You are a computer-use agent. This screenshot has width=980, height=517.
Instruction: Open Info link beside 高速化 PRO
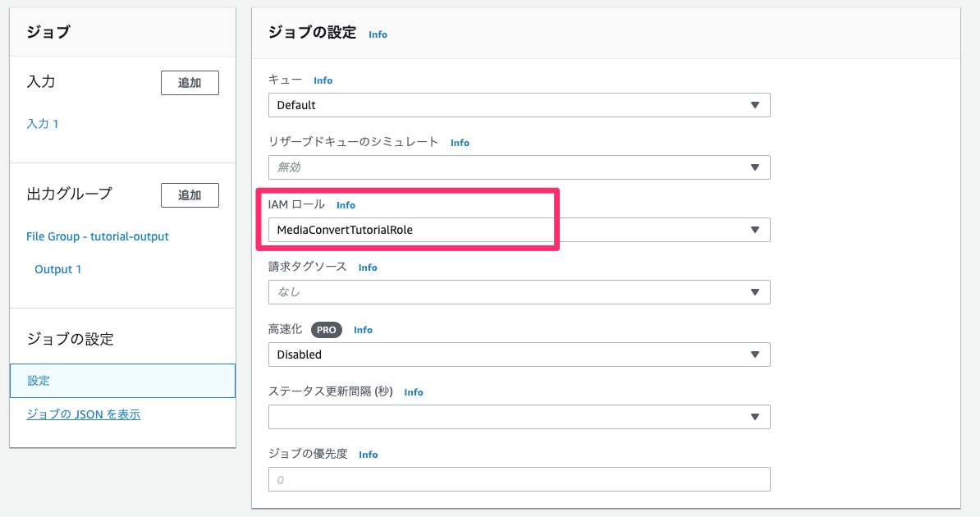tap(363, 329)
